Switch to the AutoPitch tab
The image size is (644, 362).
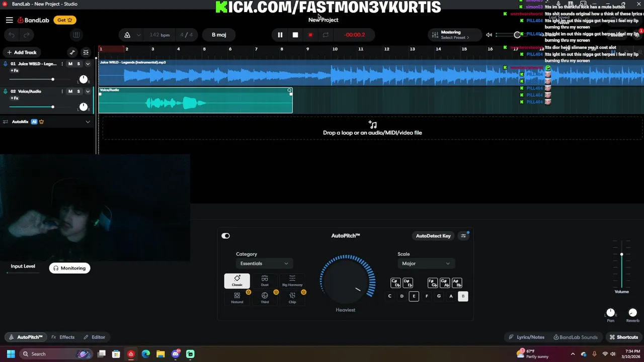(x=26, y=337)
